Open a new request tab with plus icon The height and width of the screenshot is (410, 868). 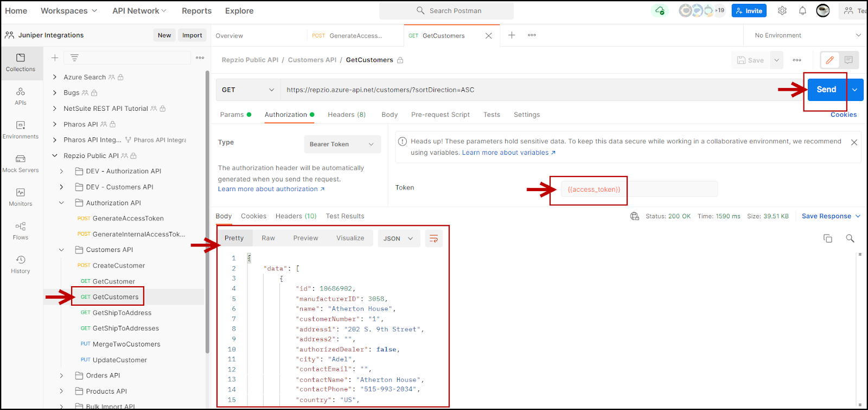(x=512, y=35)
